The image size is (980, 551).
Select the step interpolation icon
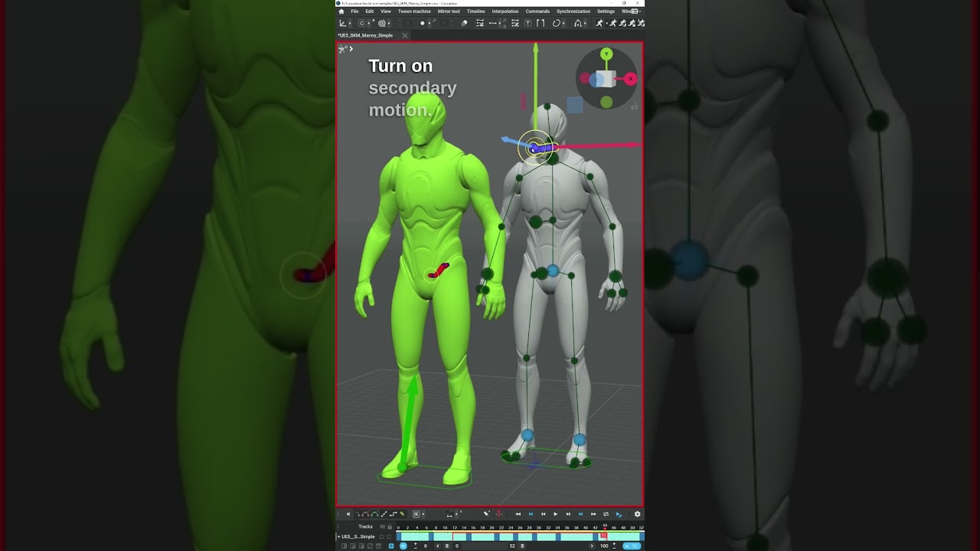click(393, 514)
